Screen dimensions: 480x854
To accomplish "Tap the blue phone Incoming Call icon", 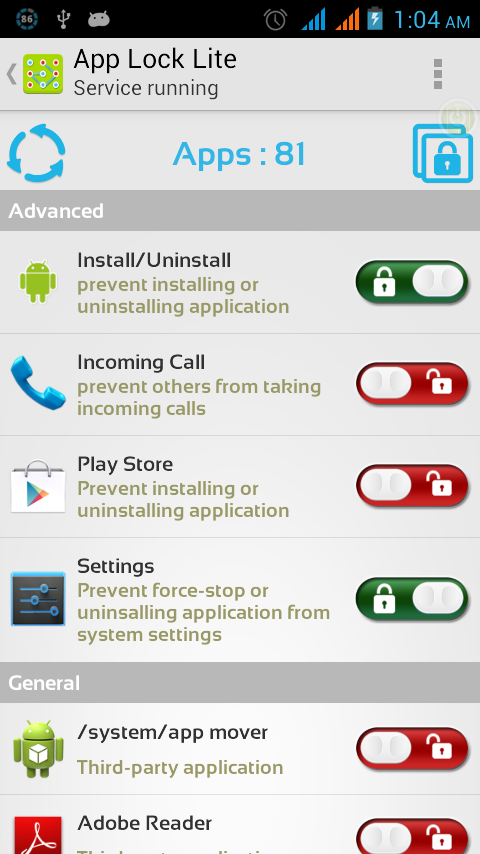I will (x=38, y=383).
